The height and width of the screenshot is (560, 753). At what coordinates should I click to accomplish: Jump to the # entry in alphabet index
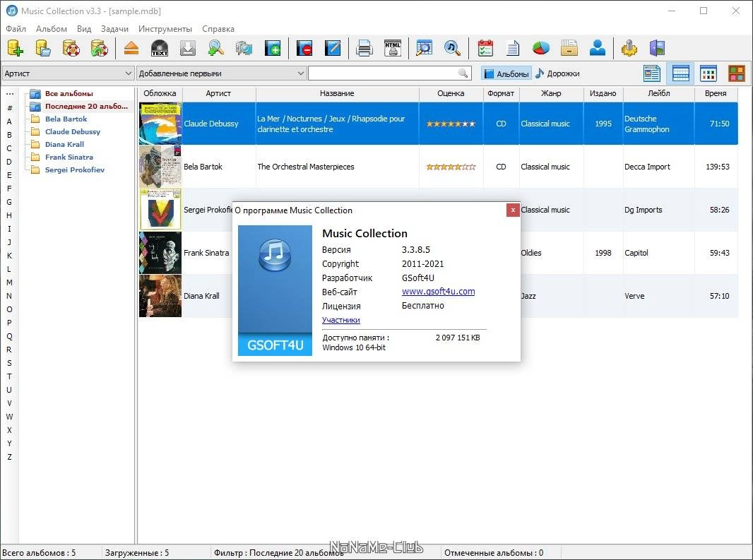tap(10, 108)
